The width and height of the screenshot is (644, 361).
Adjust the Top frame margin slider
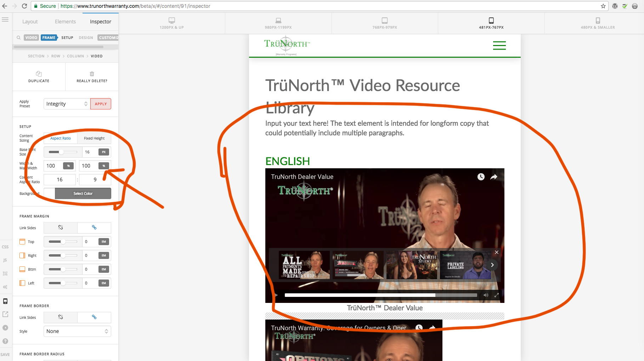pos(63,242)
